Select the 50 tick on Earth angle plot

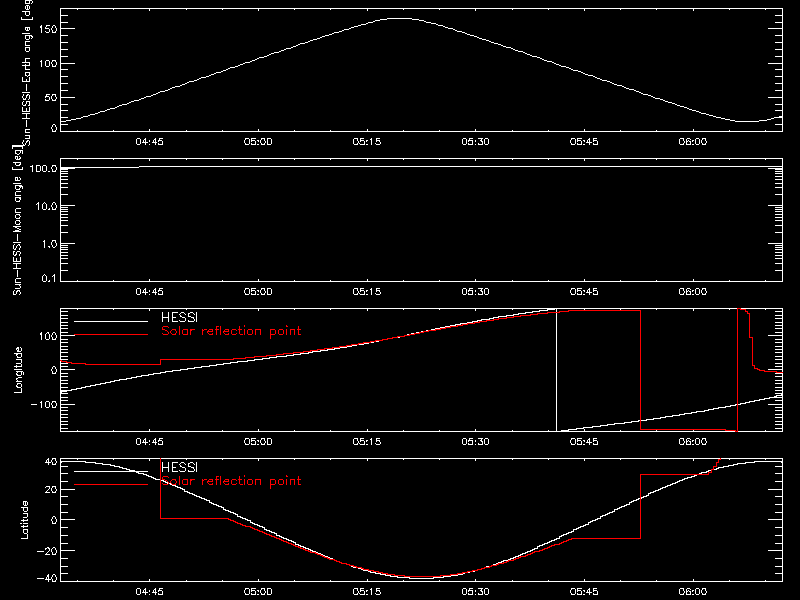point(51,97)
